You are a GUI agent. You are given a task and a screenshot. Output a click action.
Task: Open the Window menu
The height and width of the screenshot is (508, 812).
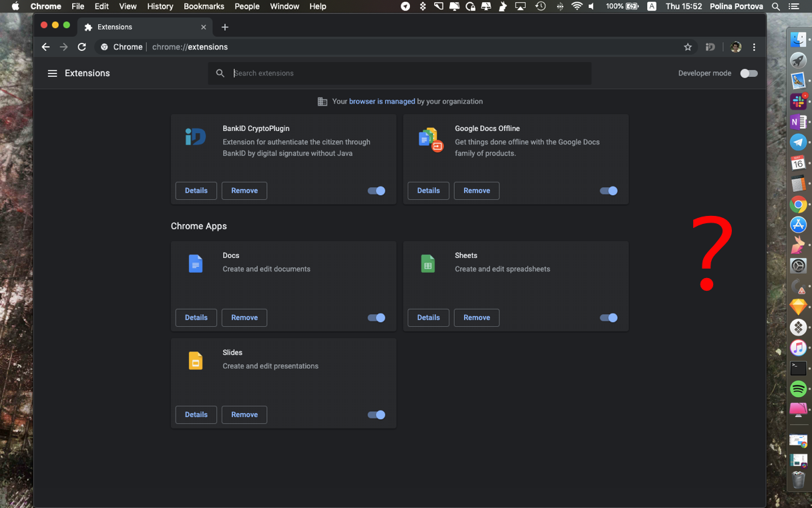coord(284,7)
